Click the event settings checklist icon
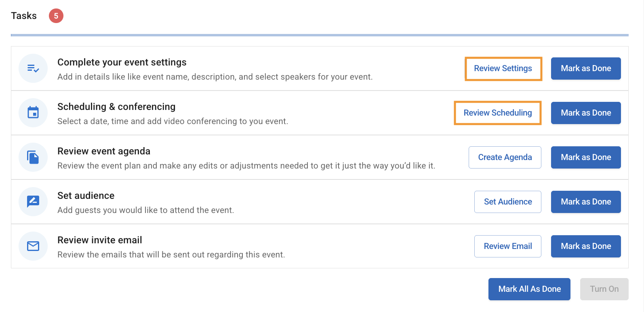This screenshot has width=644, height=312. 33,68
